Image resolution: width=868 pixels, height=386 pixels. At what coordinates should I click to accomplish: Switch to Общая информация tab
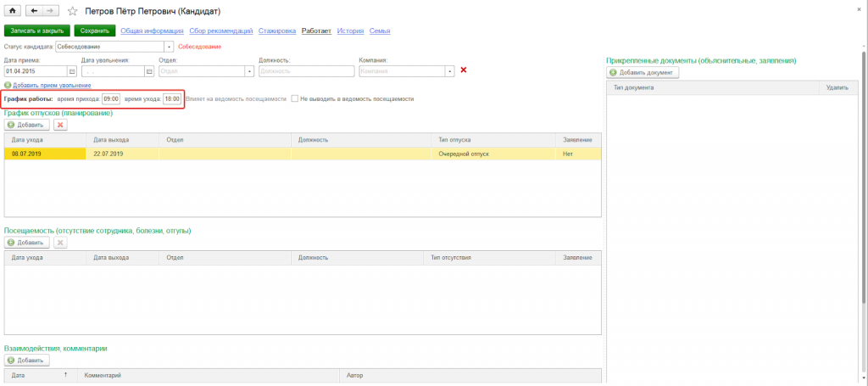coord(153,31)
